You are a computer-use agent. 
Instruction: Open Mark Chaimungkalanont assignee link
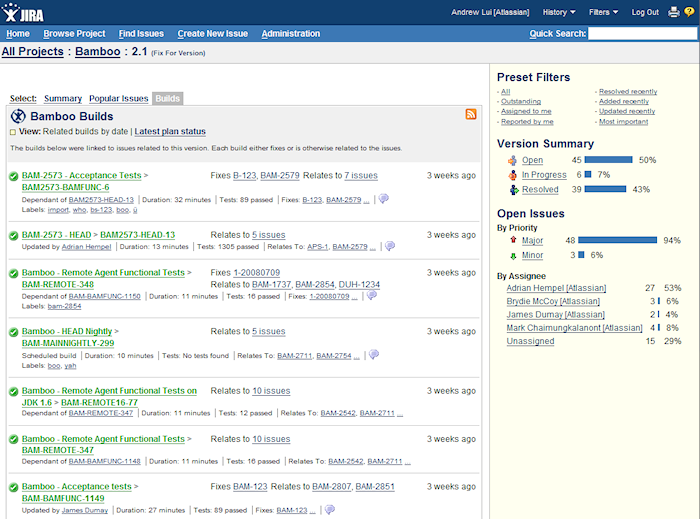coord(574,328)
